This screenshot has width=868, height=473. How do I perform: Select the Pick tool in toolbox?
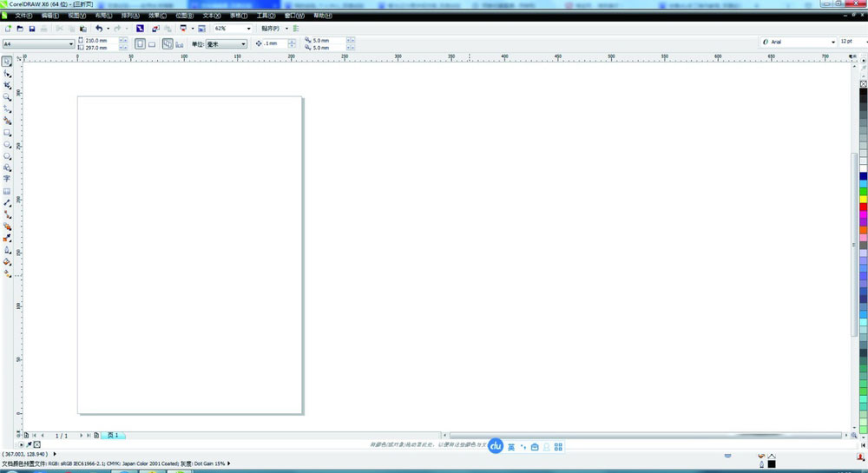[7, 62]
